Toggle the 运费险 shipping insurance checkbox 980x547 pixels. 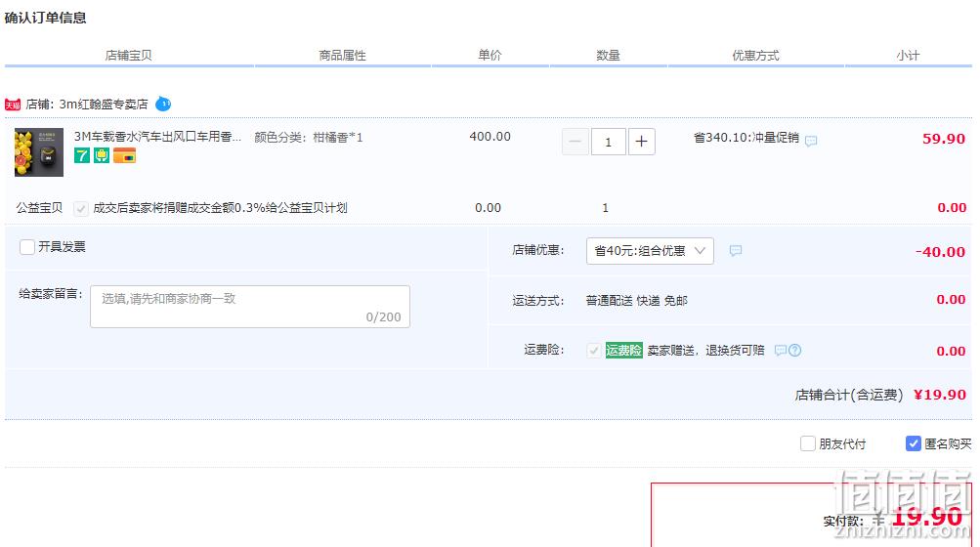pyautogui.click(x=594, y=350)
